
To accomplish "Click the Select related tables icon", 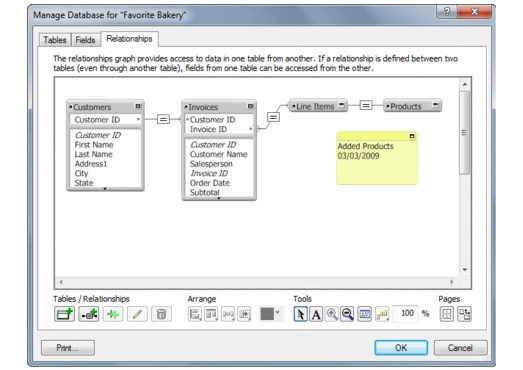I will tap(382, 314).
